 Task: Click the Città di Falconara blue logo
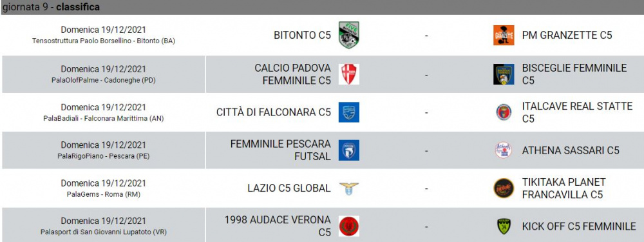pyautogui.click(x=348, y=112)
